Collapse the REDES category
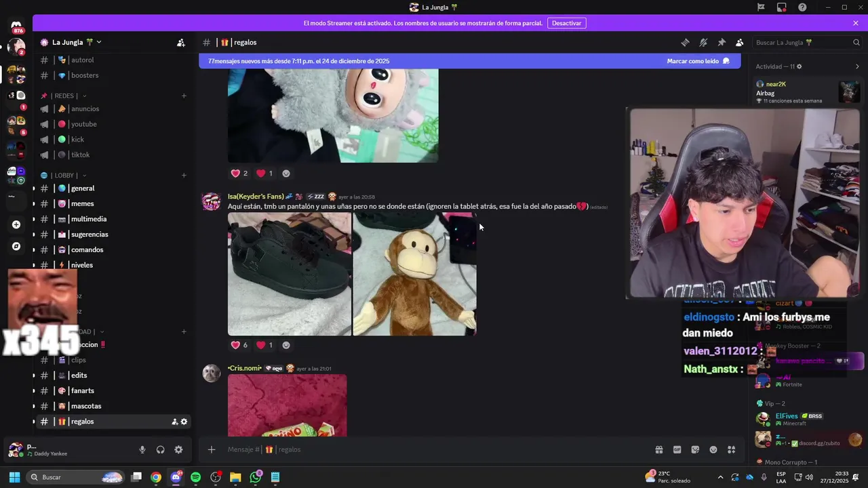The height and width of the screenshot is (488, 868). [64, 96]
